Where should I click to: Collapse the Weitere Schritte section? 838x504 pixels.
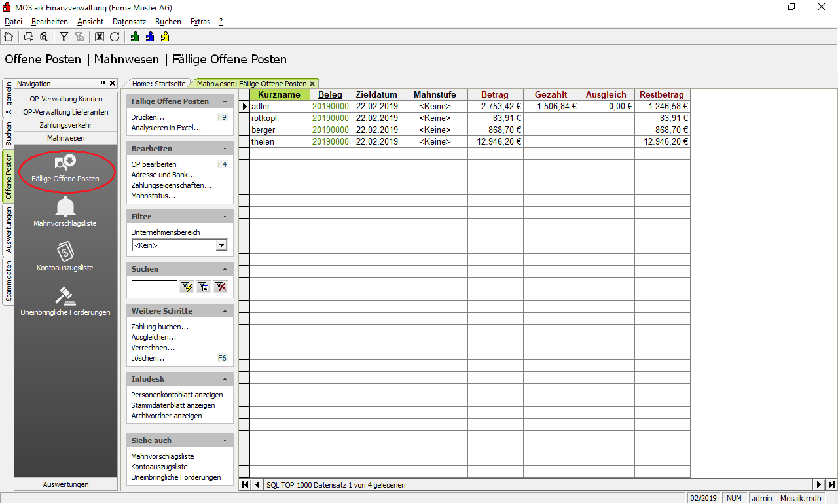[x=225, y=311]
